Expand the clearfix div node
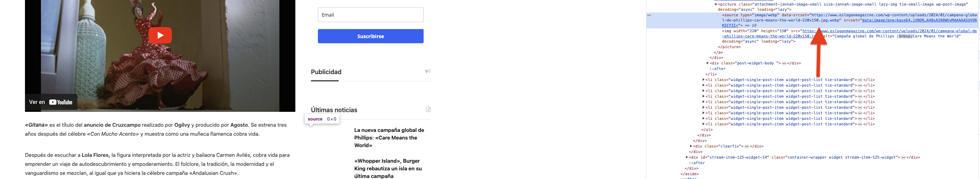The width and height of the screenshot is (980, 179). coord(691,146)
